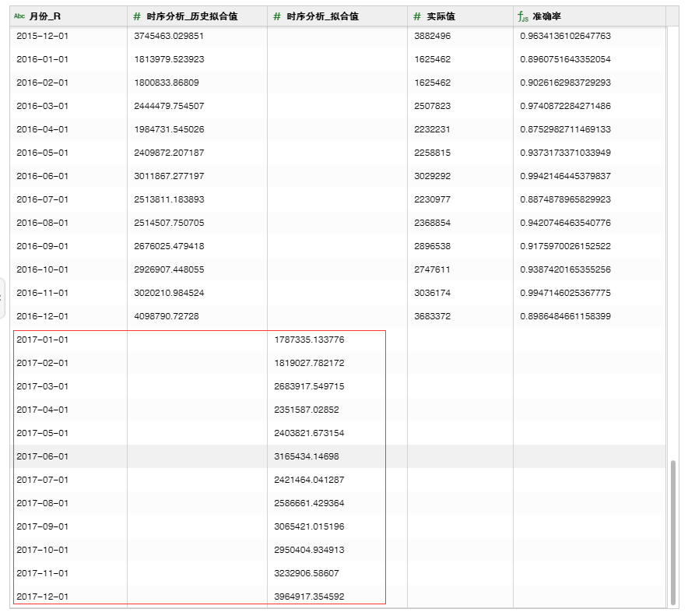Click the # icon beside 时序分析_历史拟合值

tap(137, 16)
